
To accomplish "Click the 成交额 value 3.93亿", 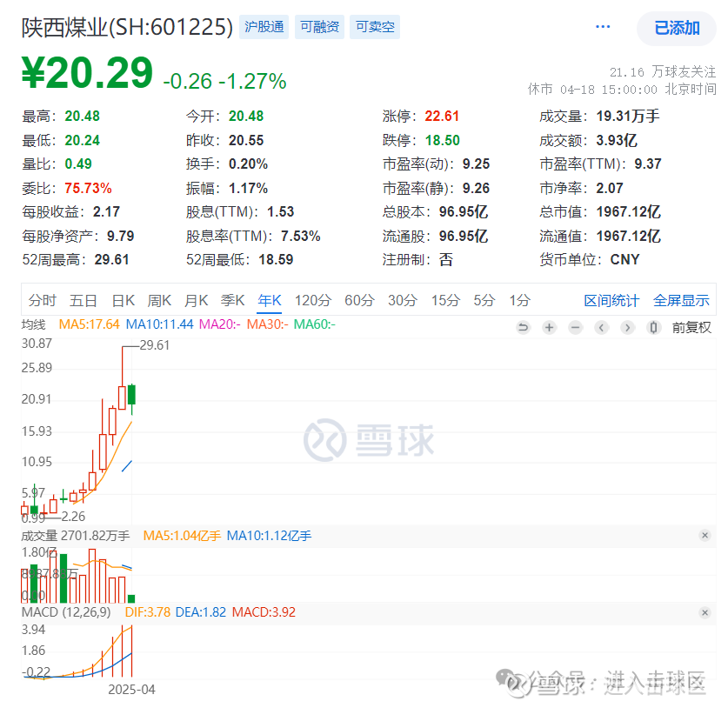I will pos(617,140).
